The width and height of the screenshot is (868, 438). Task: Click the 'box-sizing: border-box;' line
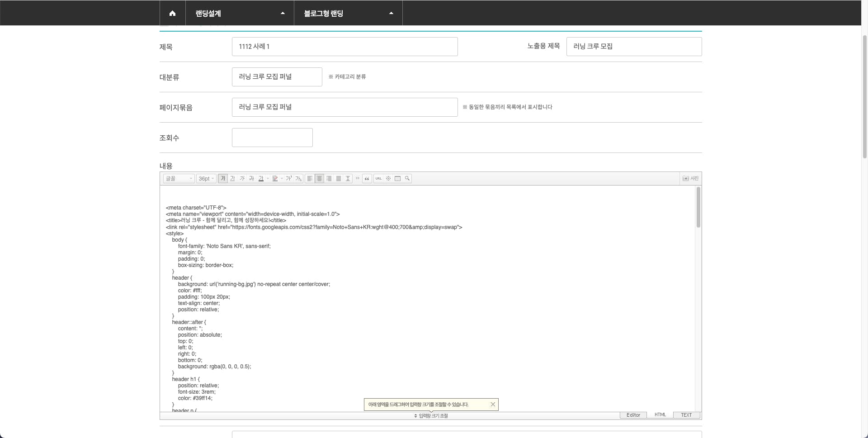click(x=206, y=265)
